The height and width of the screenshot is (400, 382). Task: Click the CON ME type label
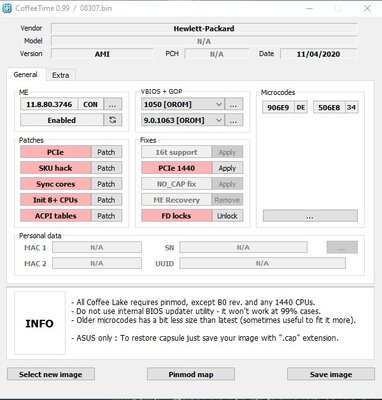(90, 104)
